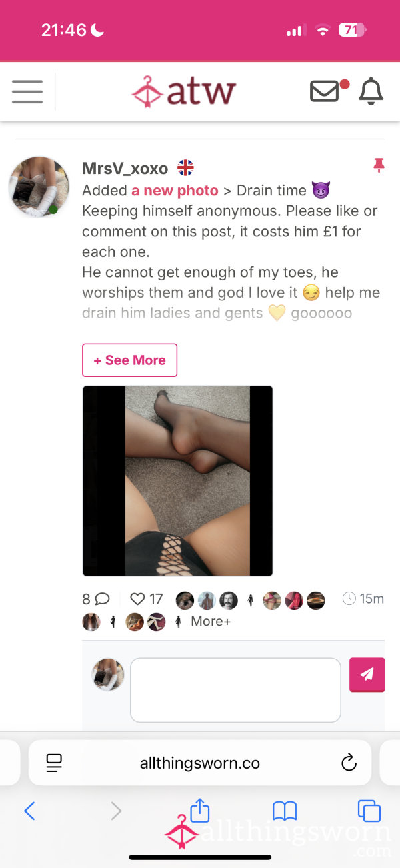Focus the comment text box
The height and width of the screenshot is (868, 400).
235,690
